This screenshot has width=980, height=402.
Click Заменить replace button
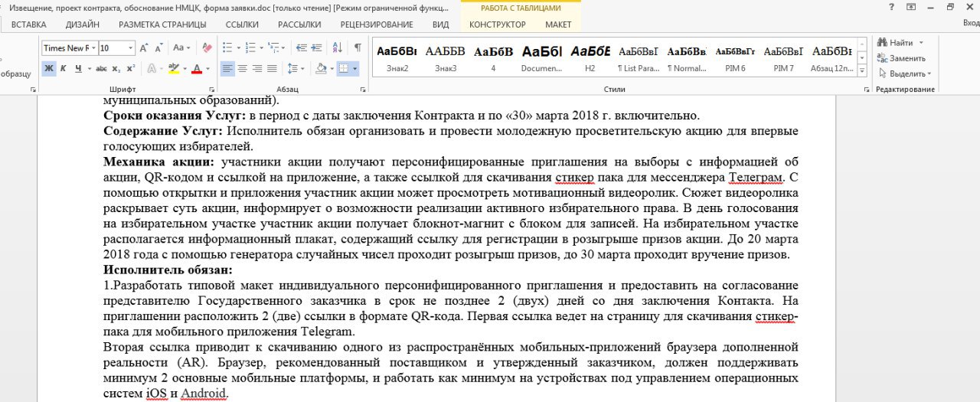click(901, 58)
